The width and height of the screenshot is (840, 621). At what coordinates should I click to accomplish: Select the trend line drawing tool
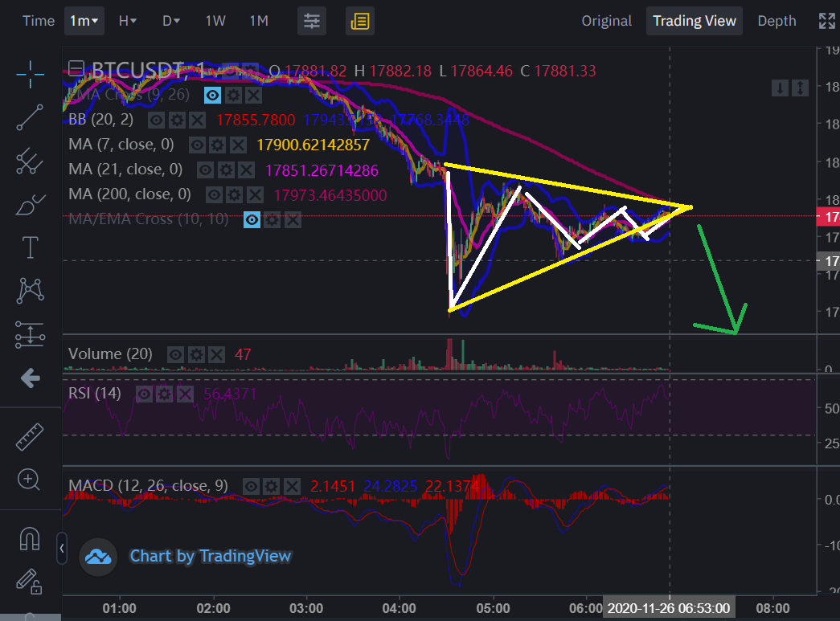30,117
